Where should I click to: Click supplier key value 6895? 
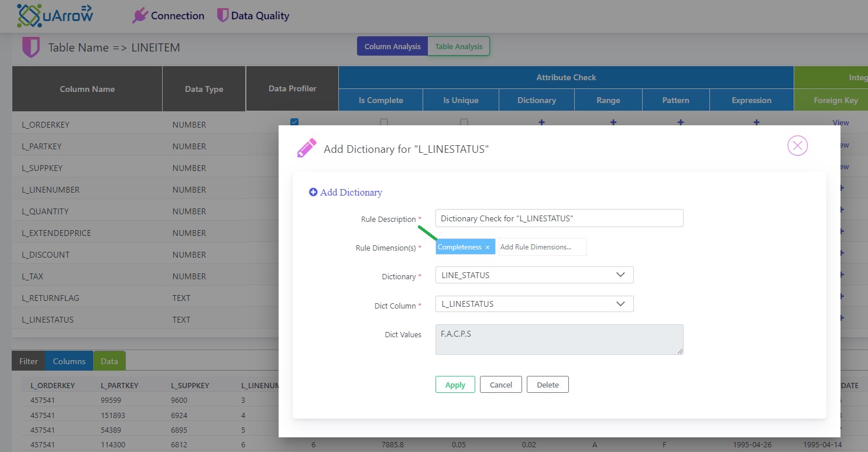tap(180, 430)
